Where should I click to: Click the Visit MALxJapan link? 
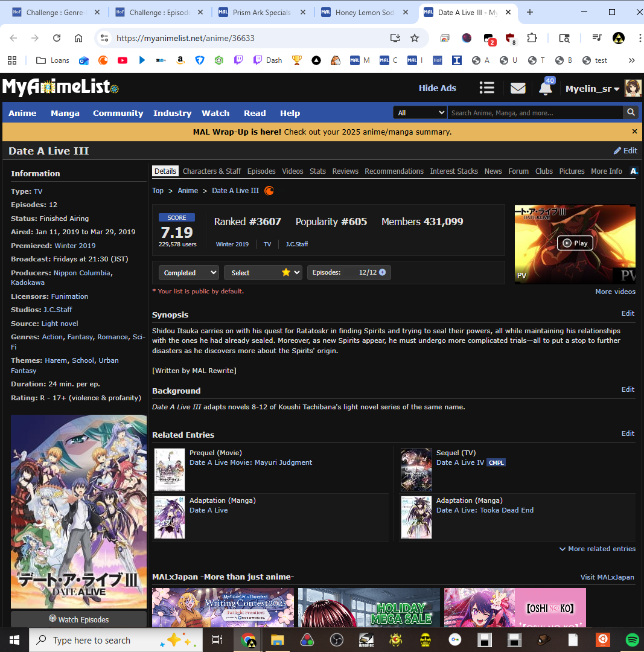click(607, 577)
